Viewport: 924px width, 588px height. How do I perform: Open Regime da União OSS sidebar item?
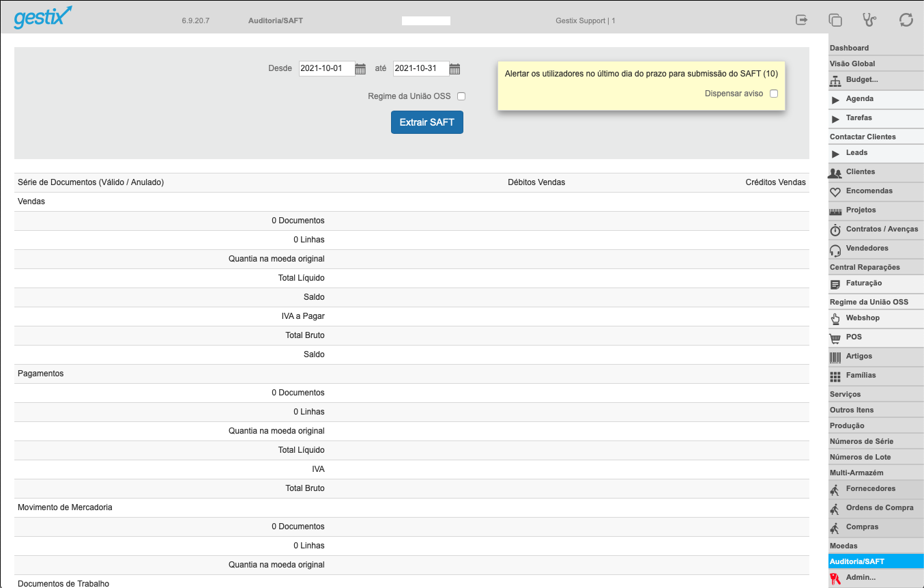(876, 302)
